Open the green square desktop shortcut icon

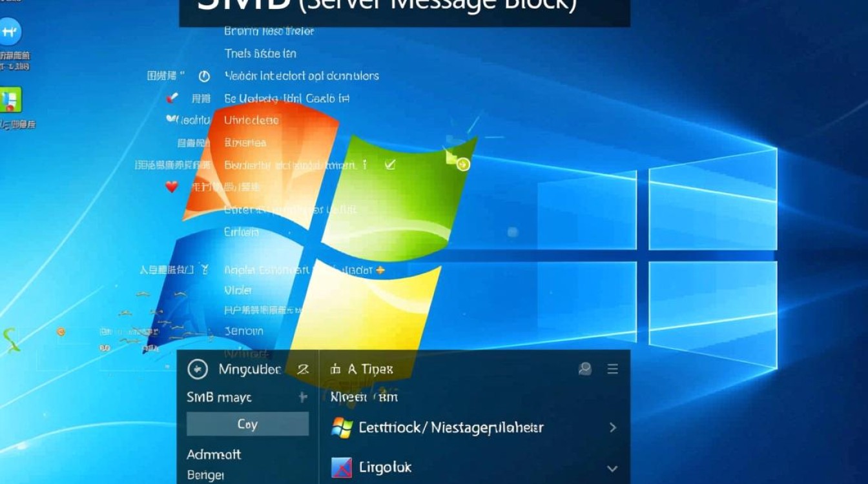[x=10, y=100]
